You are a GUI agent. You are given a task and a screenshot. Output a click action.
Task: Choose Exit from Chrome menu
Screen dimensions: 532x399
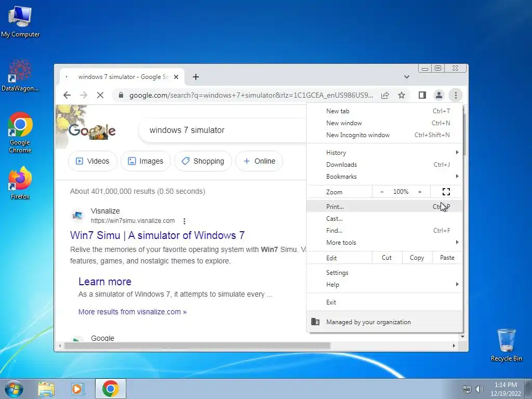point(384,302)
